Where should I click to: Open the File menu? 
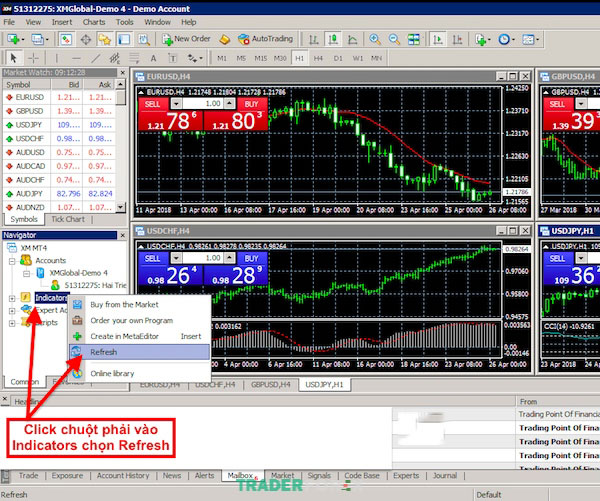click(x=9, y=22)
